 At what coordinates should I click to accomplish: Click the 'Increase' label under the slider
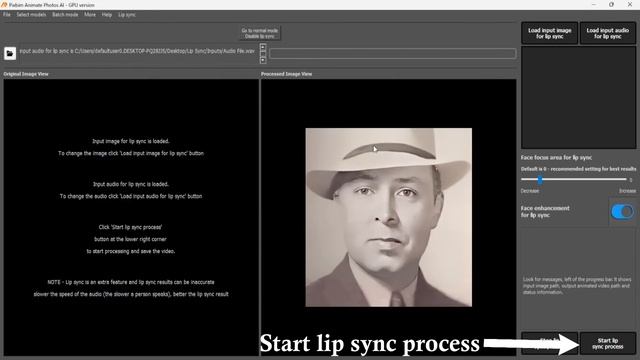(627, 191)
